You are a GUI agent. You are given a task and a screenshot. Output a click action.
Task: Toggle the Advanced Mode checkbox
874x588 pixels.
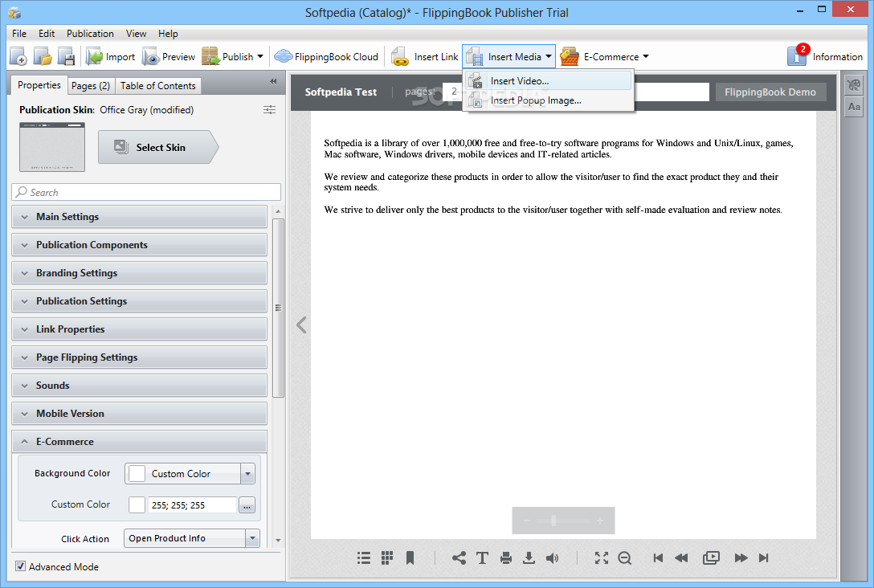pos(21,566)
